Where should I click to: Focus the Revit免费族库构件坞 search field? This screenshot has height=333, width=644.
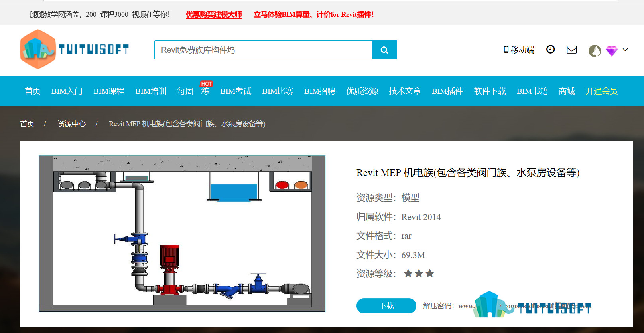coord(263,50)
